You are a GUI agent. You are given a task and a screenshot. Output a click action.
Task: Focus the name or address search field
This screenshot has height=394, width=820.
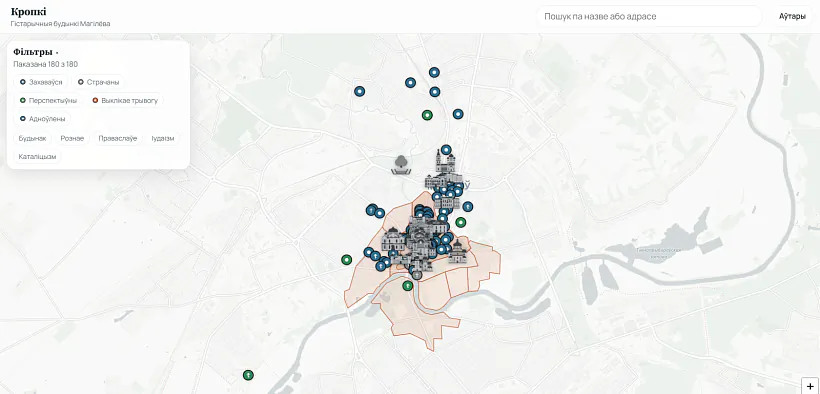(649, 16)
